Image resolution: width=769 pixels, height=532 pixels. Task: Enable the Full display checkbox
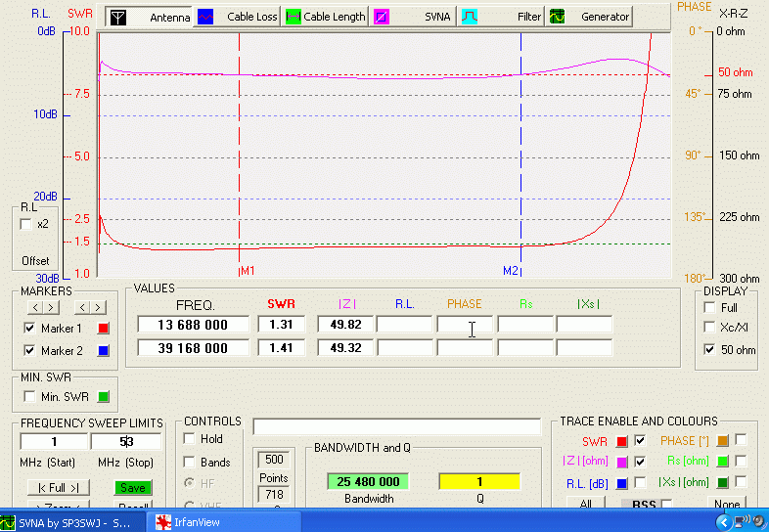coord(708,307)
